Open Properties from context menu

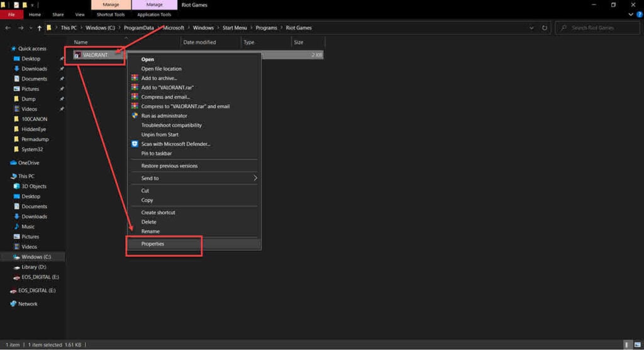point(152,244)
